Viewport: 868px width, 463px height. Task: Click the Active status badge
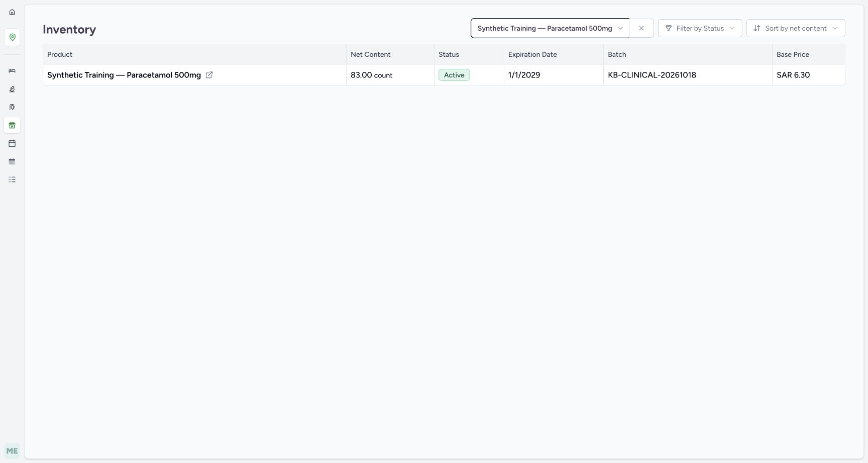pos(454,75)
